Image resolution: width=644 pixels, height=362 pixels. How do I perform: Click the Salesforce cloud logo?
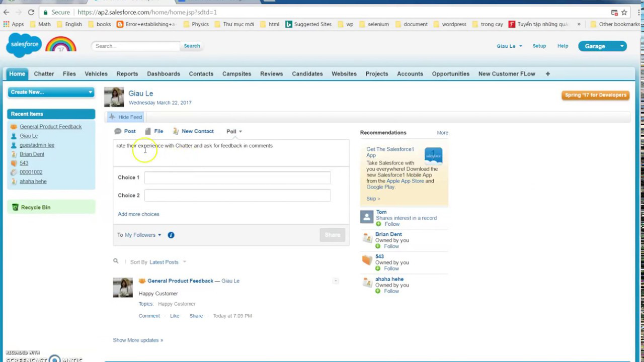tap(24, 45)
